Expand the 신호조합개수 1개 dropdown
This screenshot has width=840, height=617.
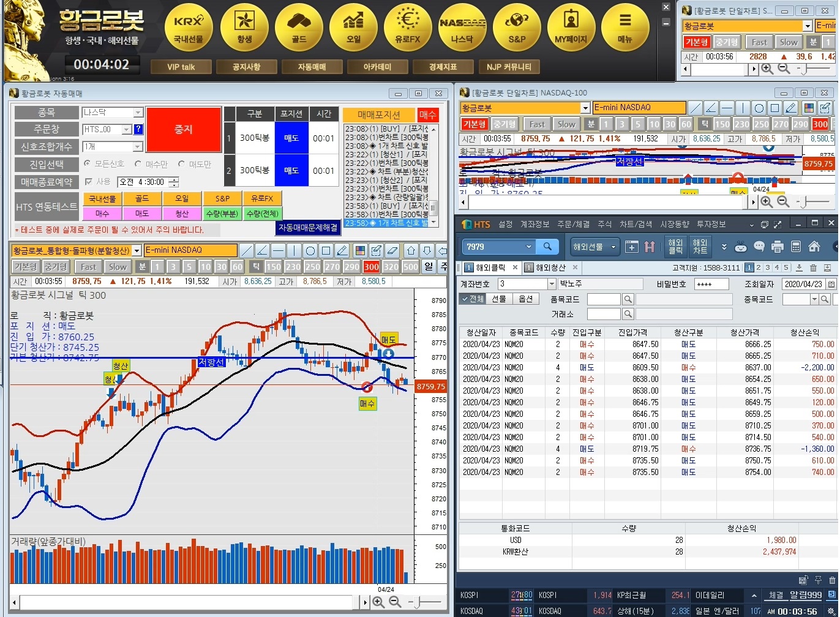click(x=138, y=147)
